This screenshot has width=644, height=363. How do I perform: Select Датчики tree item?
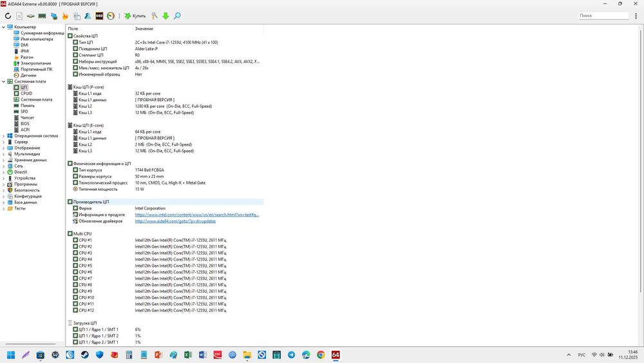coord(28,75)
